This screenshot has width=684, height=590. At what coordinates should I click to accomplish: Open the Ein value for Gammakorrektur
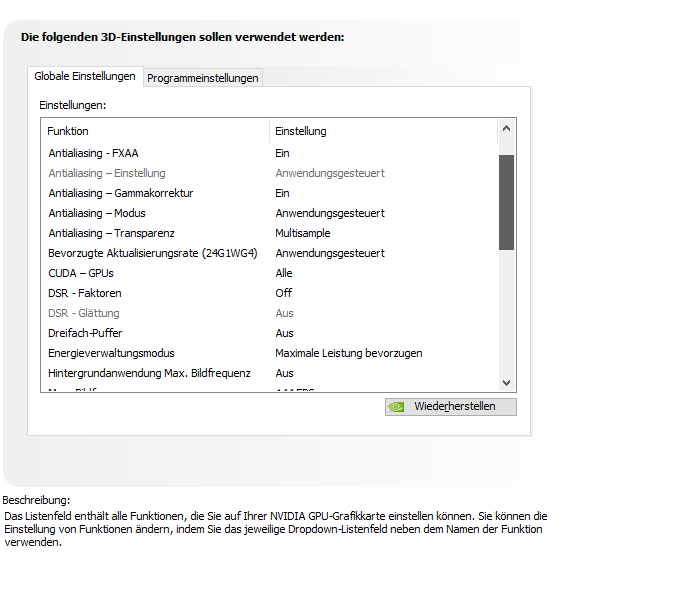click(x=282, y=193)
